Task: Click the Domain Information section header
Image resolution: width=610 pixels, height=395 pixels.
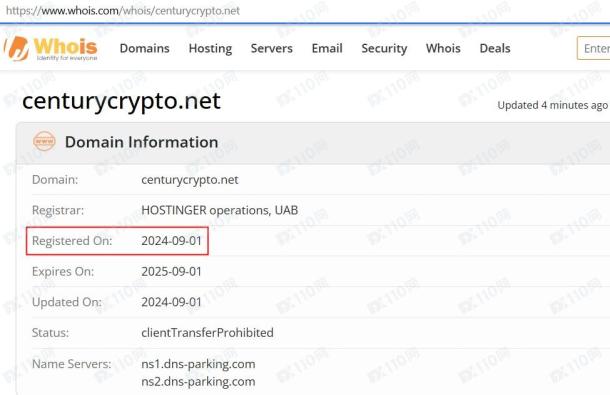Action: (x=141, y=142)
